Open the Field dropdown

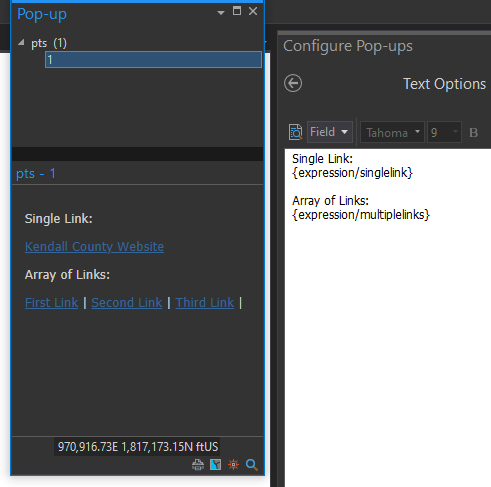tap(330, 132)
